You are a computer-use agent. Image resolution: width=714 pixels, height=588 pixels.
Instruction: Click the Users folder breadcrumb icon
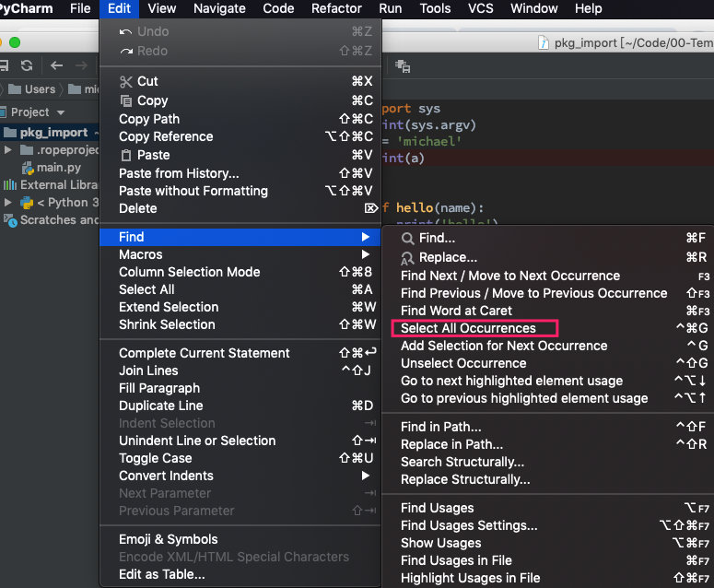15,89
